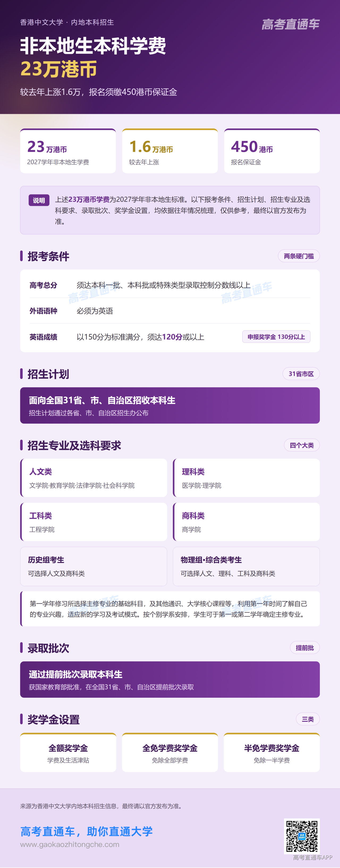The height and width of the screenshot is (868, 340).
Task: Click 香港中文大学 · 内地本科招生 subtitle
Action: tap(67, 22)
